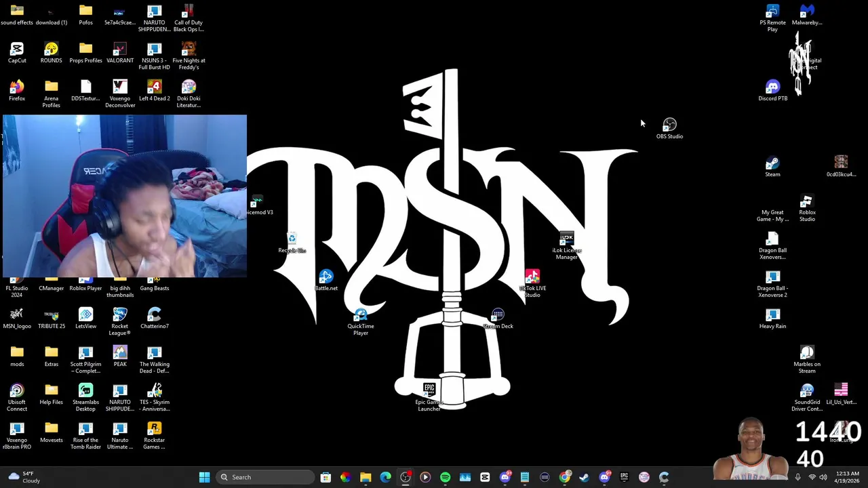
Task: Launch the Steam desktop shortcut
Action: pyautogui.click(x=772, y=166)
